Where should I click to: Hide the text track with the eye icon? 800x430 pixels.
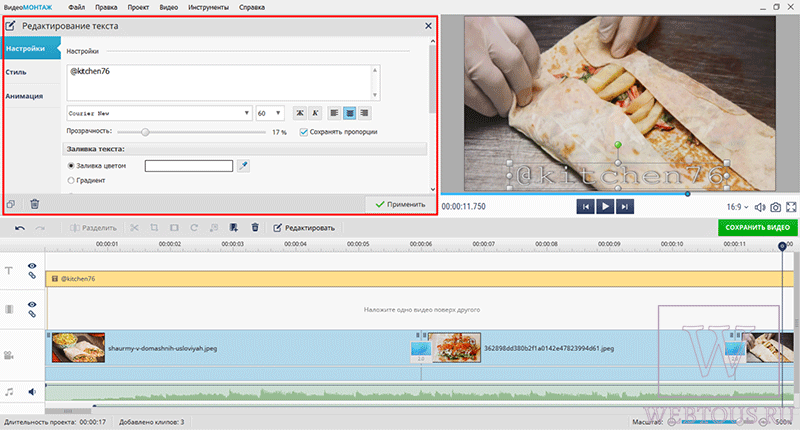pyautogui.click(x=32, y=266)
